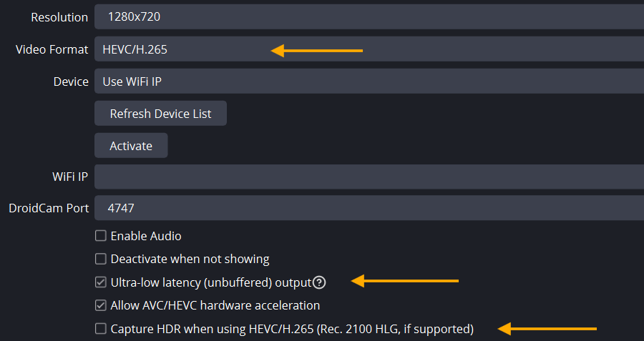Click the WiFi IP label text
Image resolution: width=644 pixels, height=341 pixels.
70,177
